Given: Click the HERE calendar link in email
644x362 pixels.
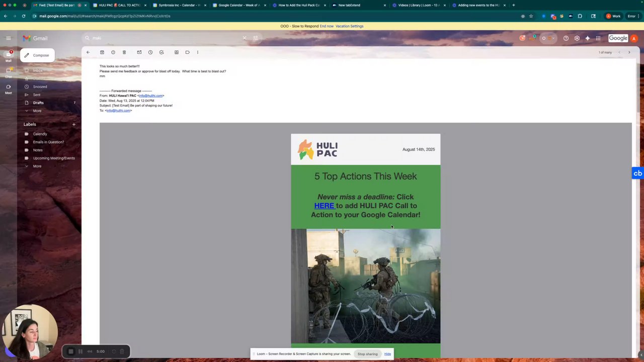Looking at the screenshot, I should 324,206.
